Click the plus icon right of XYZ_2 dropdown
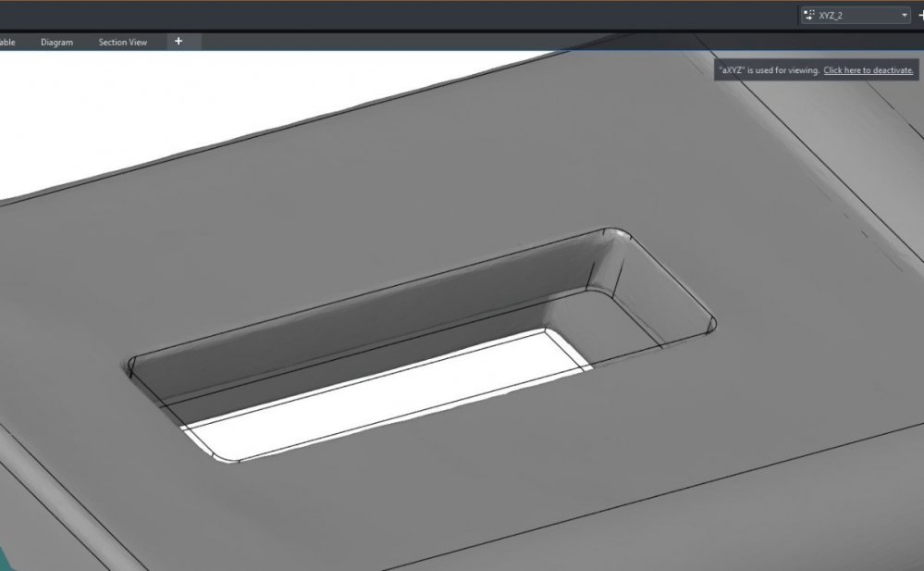924x571 pixels. (x=921, y=16)
